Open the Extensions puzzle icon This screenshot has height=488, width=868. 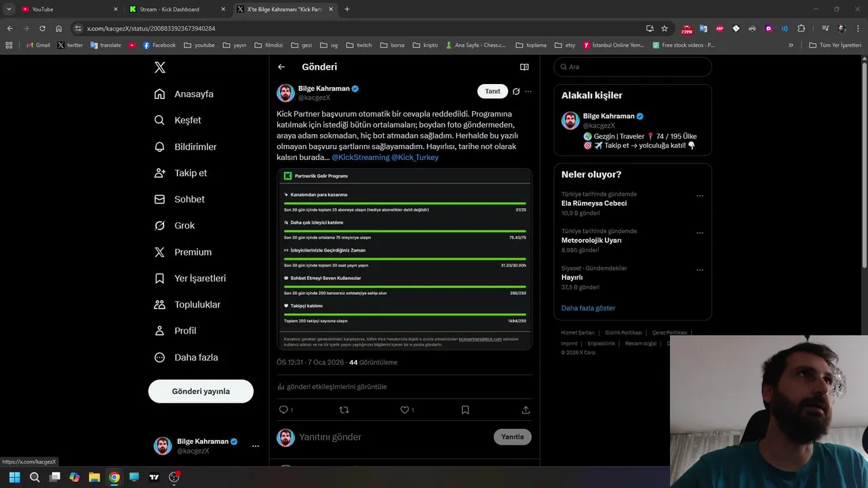(x=801, y=28)
